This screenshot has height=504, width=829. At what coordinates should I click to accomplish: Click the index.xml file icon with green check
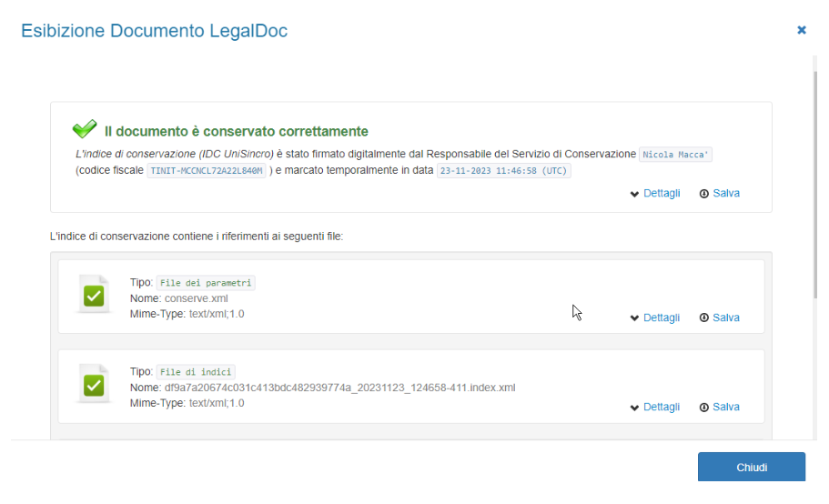[x=92, y=385]
